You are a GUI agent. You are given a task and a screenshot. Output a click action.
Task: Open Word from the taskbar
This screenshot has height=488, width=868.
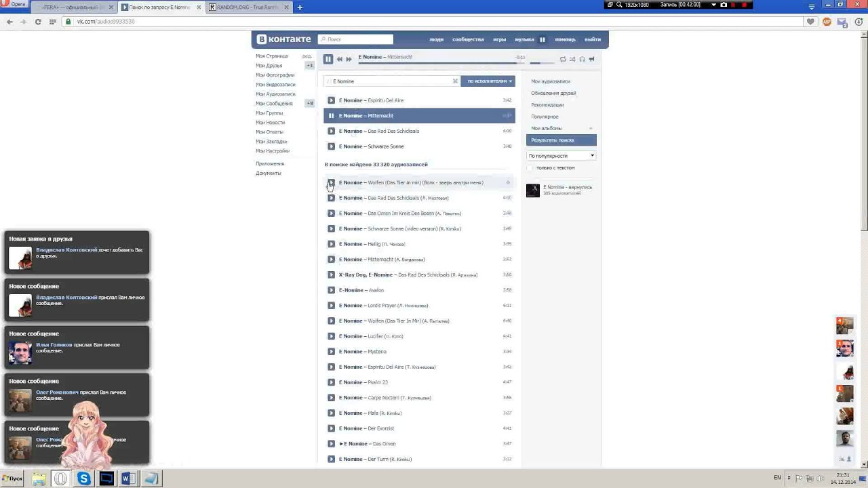[x=127, y=479]
